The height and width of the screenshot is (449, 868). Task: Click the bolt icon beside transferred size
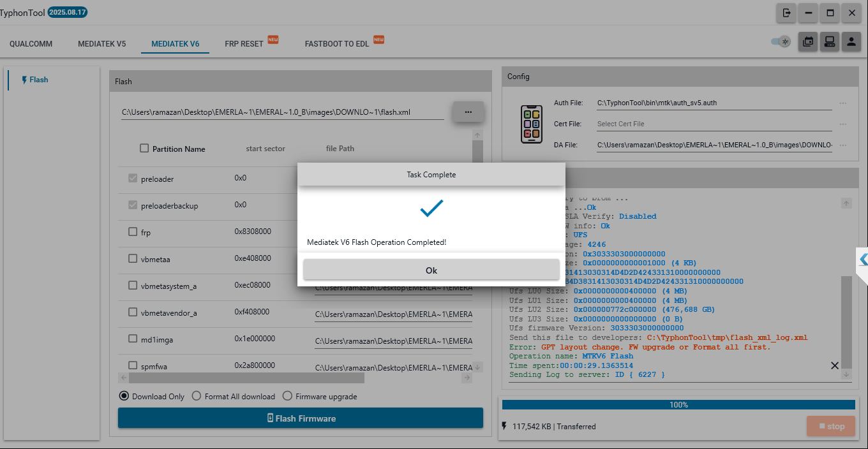tap(504, 426)
